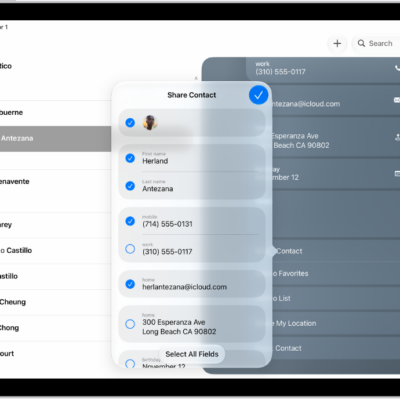Click the Search field
Image resolution: width=400 pixels, height=400 pixels.
pos(376,43)
